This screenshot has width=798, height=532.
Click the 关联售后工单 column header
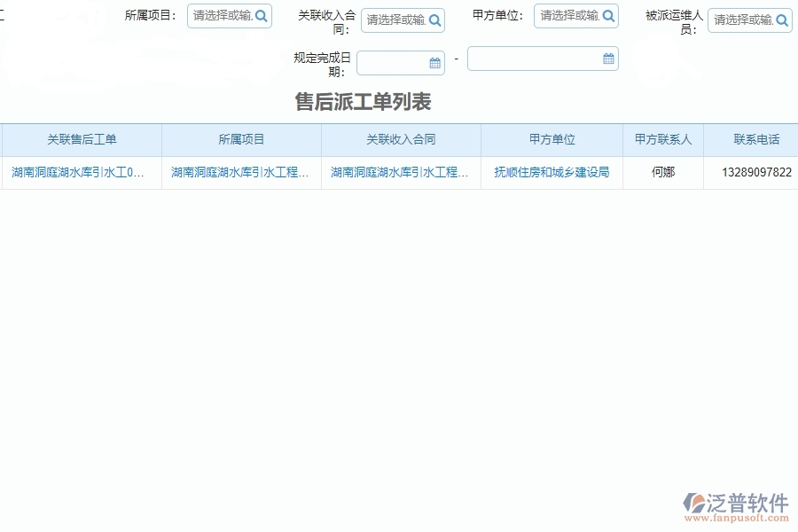[x=80, y=139]
